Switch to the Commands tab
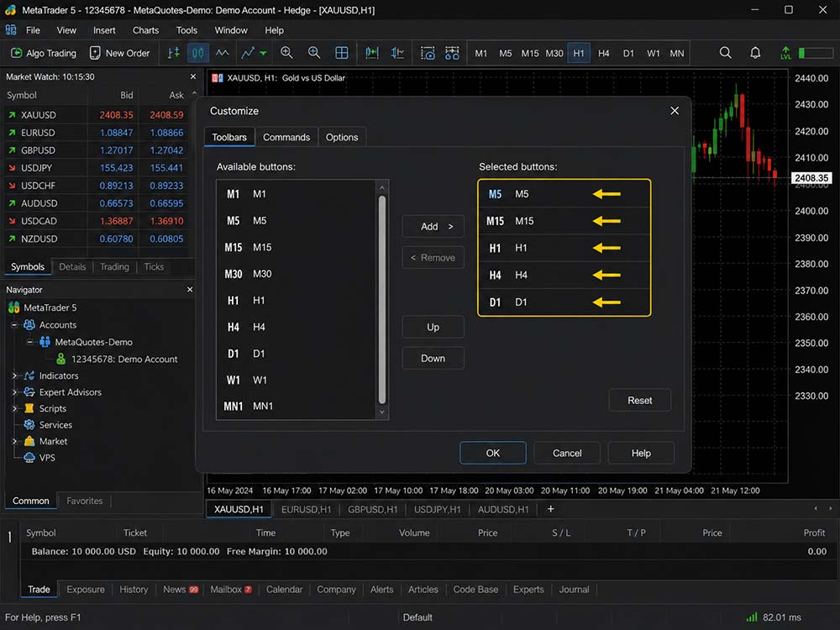 tap(286, 137)
